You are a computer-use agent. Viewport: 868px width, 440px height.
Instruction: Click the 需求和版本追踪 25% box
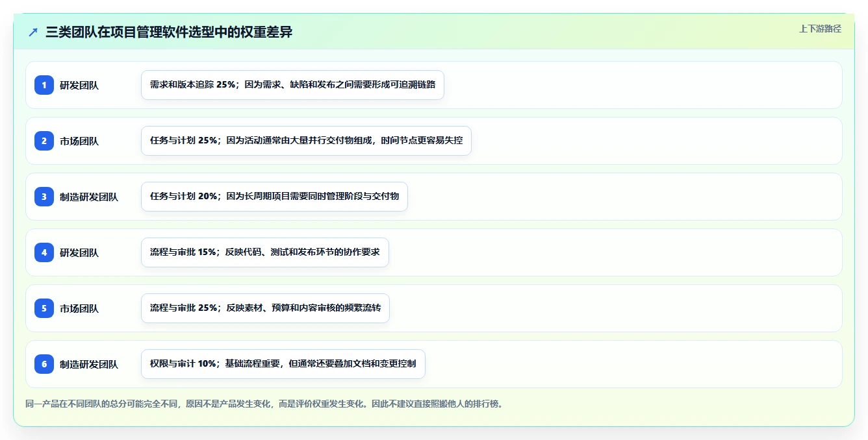click(292, 85)
